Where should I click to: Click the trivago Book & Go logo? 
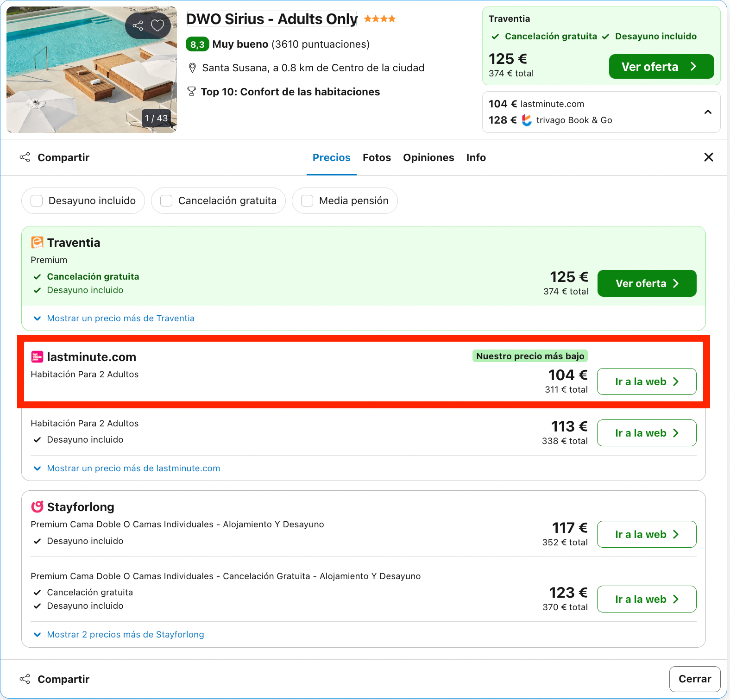click(x=527, y=120)
